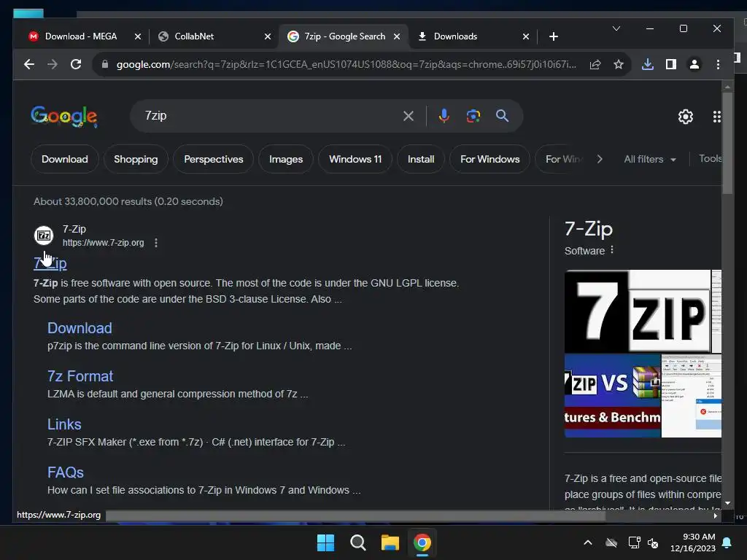Screen dimensions: 747x560
Task: Show more filter chips with the arrow
Action: 600,159
